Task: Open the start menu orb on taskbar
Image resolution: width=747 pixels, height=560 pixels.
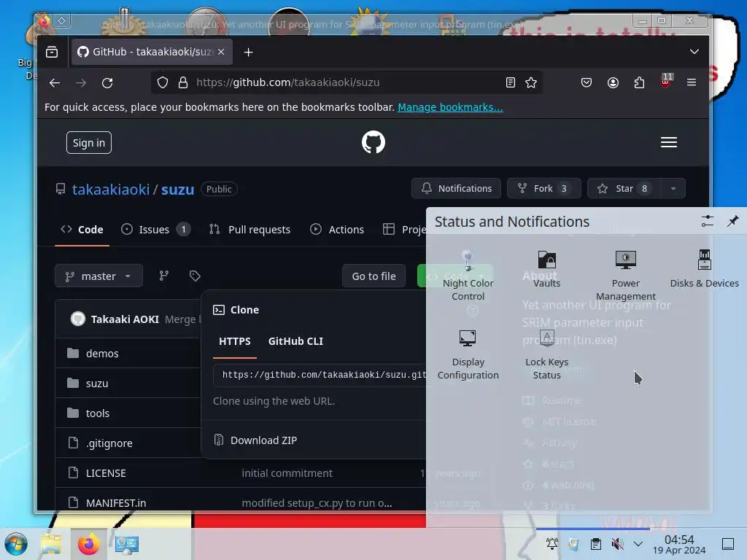Action: click(16, 544)
